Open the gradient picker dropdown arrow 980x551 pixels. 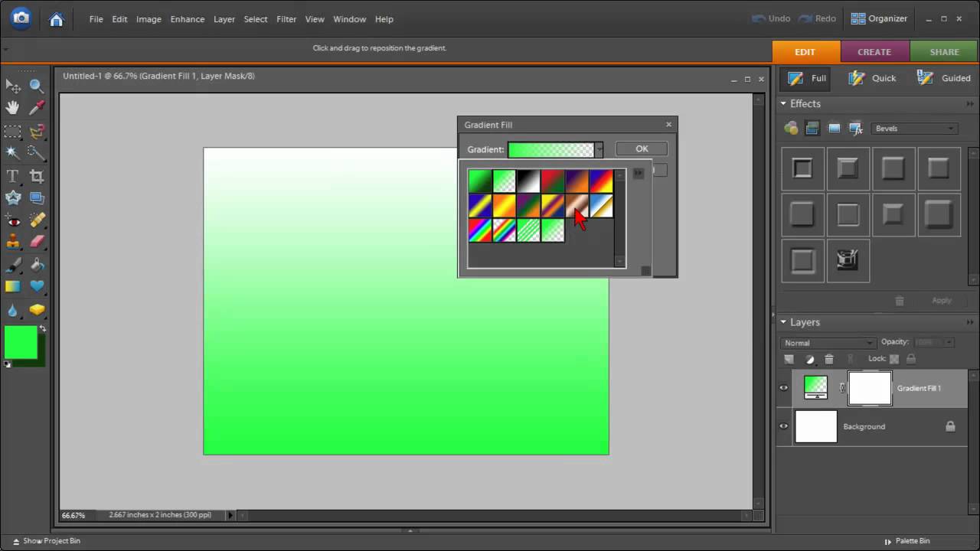pos(599,149)
